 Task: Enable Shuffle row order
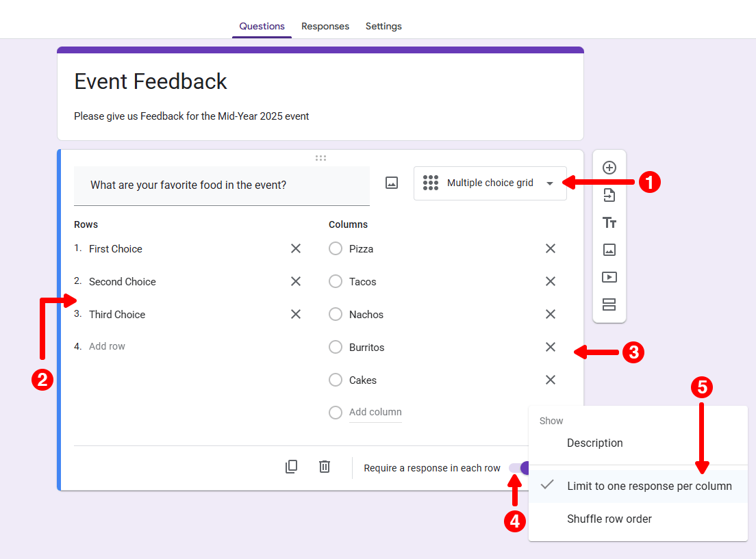pos(609,519)
